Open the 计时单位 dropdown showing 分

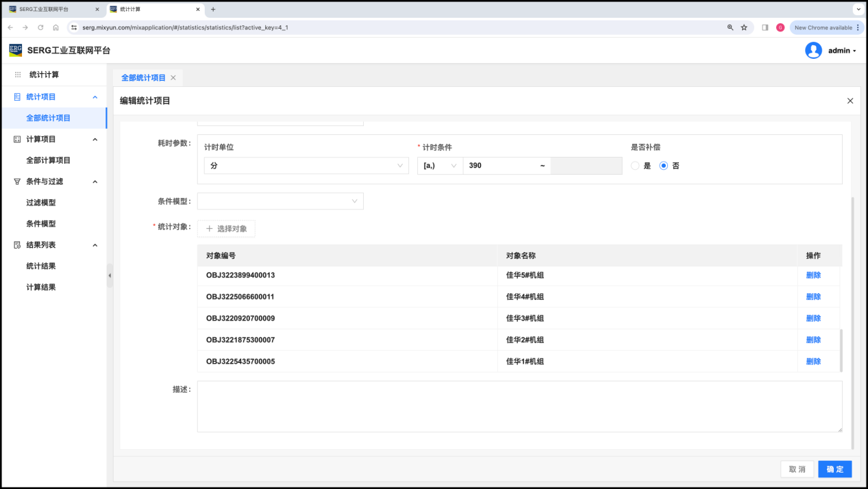click(x=306, y=166)
